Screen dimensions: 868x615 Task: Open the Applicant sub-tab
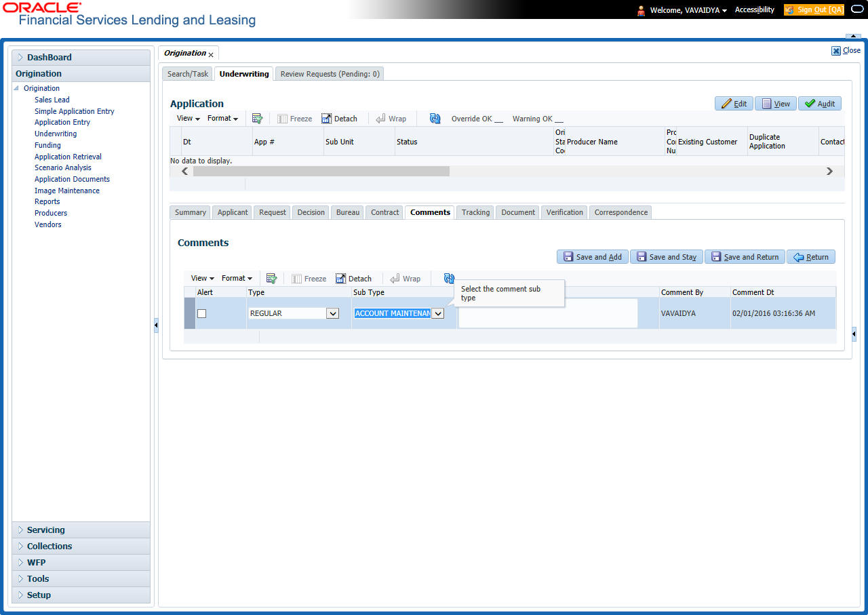[x=233, y=212]
